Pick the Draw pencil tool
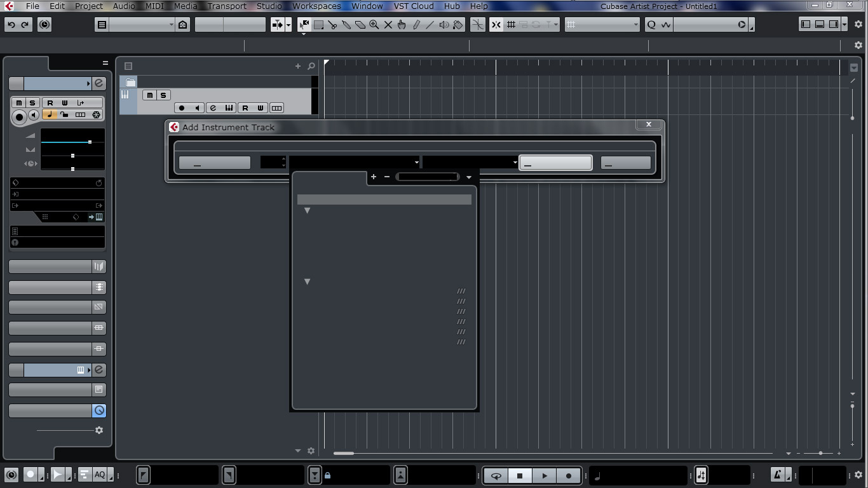 click(416, 25)
